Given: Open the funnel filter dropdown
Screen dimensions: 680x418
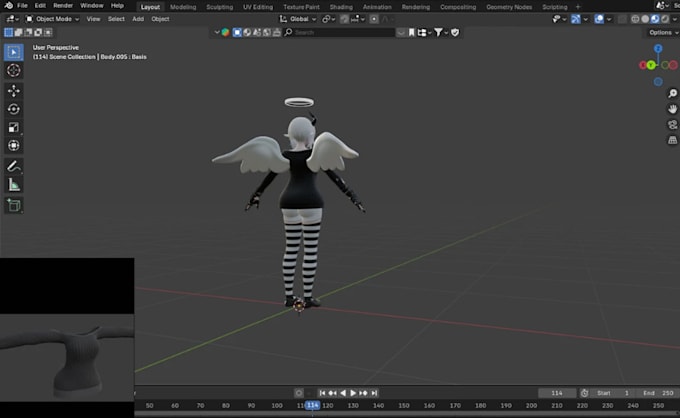Looking at the screenshot, I should click(441, 33).
